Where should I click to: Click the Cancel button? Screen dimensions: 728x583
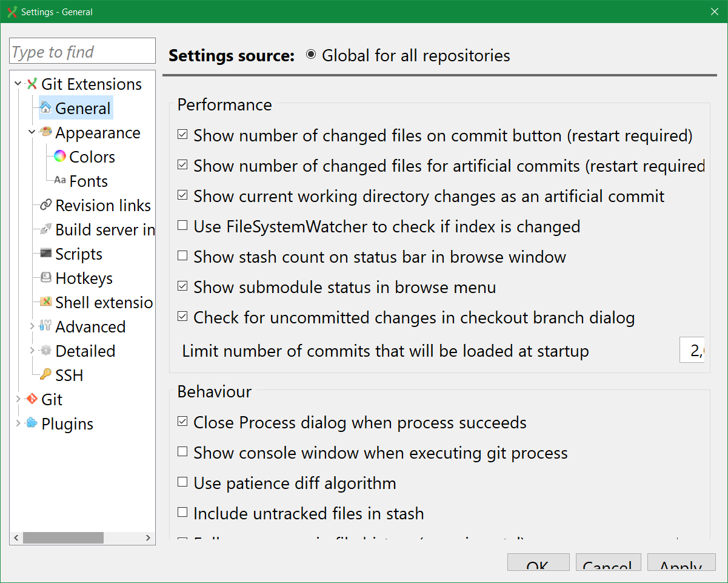pyautogui.click(x=608, y=562)
